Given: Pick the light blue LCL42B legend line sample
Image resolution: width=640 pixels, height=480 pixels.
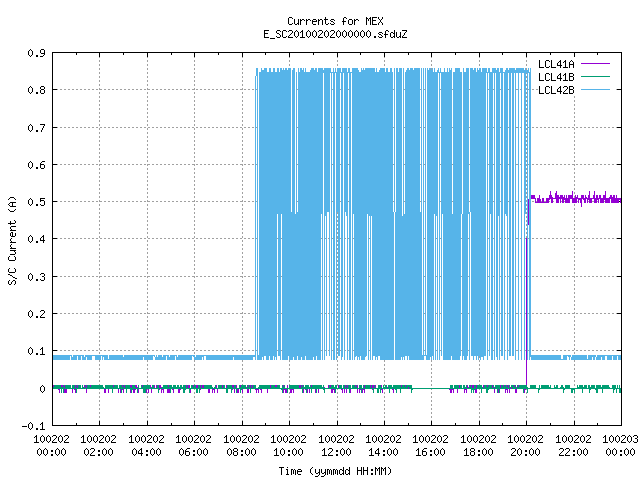Looking at the screenshot, I should (x=596, y=89).
